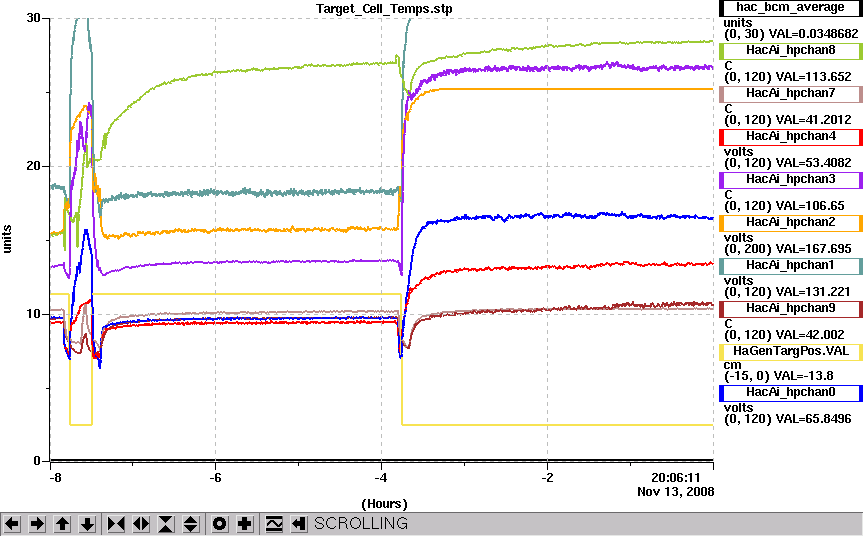The image size is (863, 536).
Task: Click the waveform plot-config toolbar icon
Action: click(274, 523)
